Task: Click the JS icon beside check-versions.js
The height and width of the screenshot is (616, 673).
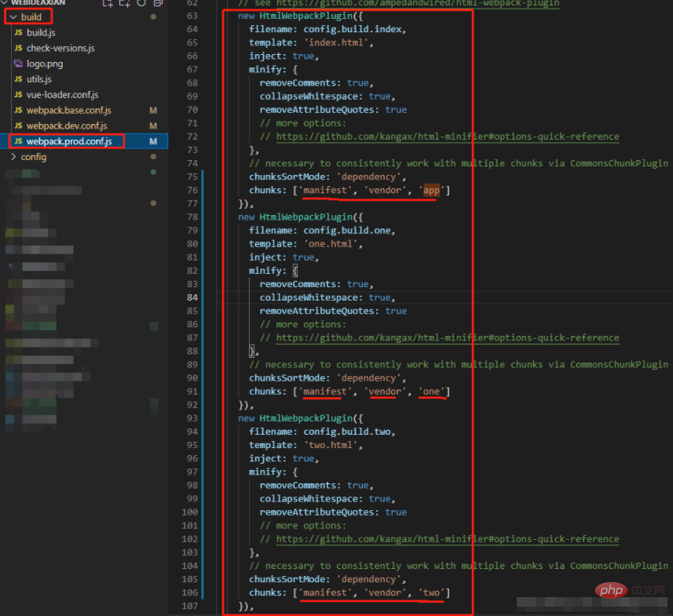Action: pos(19,48)
